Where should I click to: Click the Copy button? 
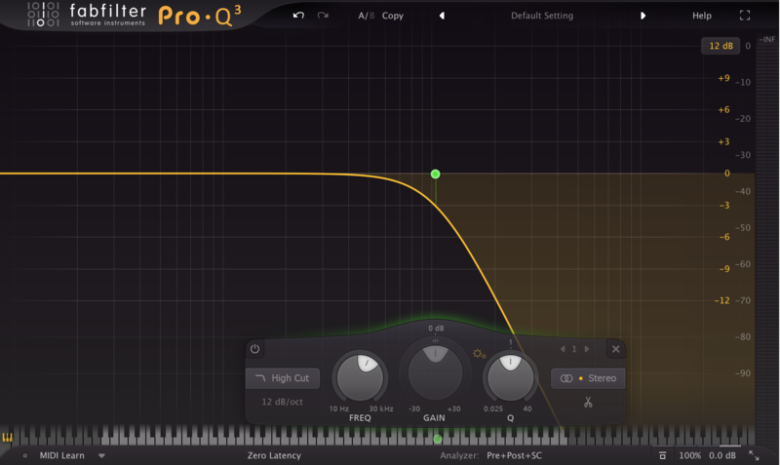(x=392, y=16)
